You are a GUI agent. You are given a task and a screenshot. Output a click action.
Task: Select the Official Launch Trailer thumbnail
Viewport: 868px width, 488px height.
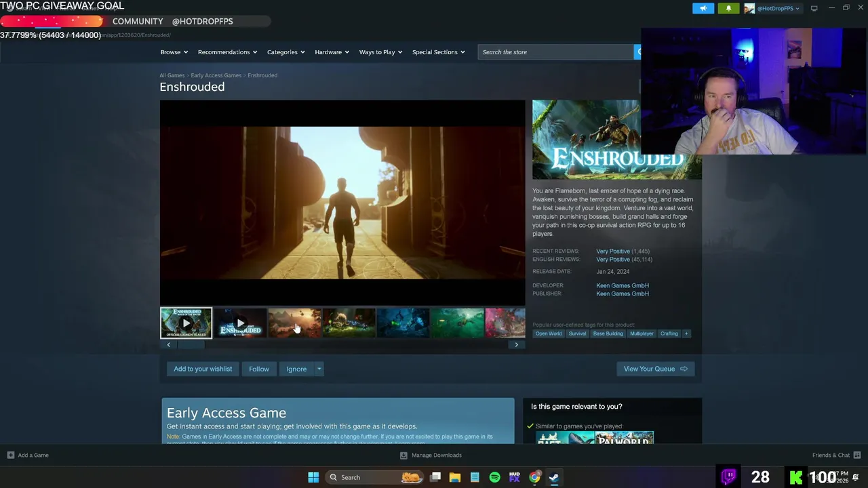tap(186, 323)
